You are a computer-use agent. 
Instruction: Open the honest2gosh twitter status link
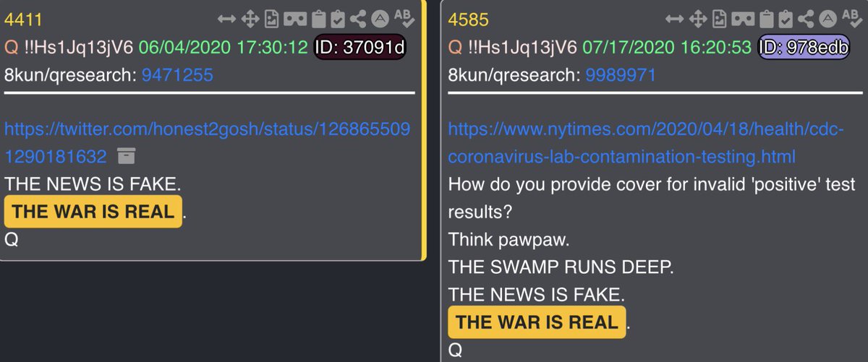click(208, 142)
